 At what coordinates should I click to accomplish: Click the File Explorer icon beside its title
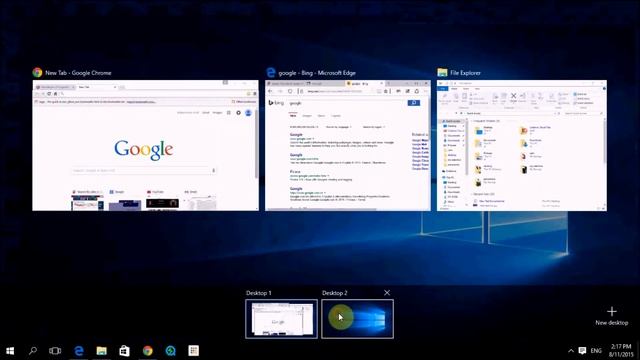(x=442, y=73)
